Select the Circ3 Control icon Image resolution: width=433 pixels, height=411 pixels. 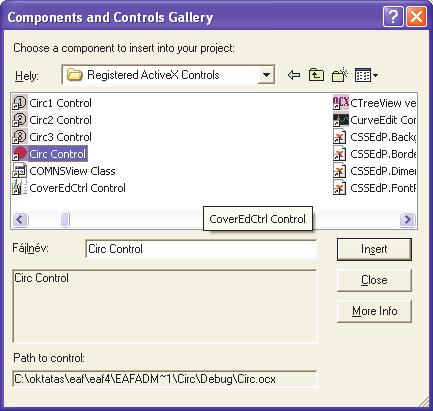pos(19,137)
